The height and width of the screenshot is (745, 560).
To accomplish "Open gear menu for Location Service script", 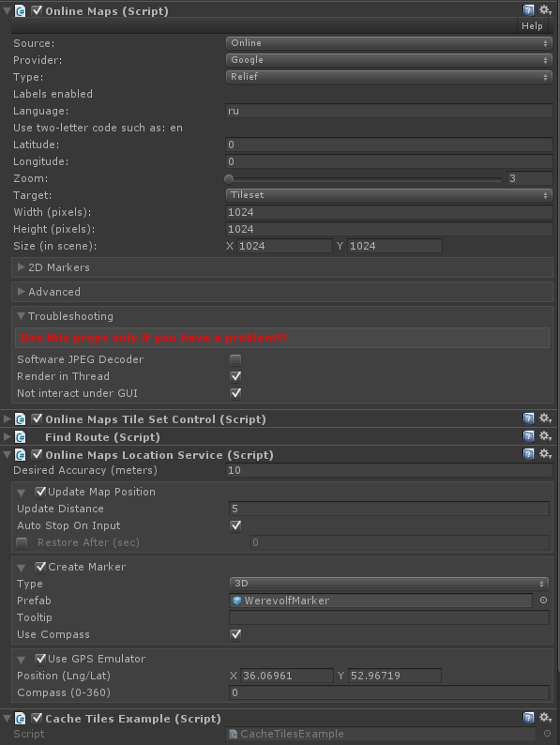I will [545, 454].
